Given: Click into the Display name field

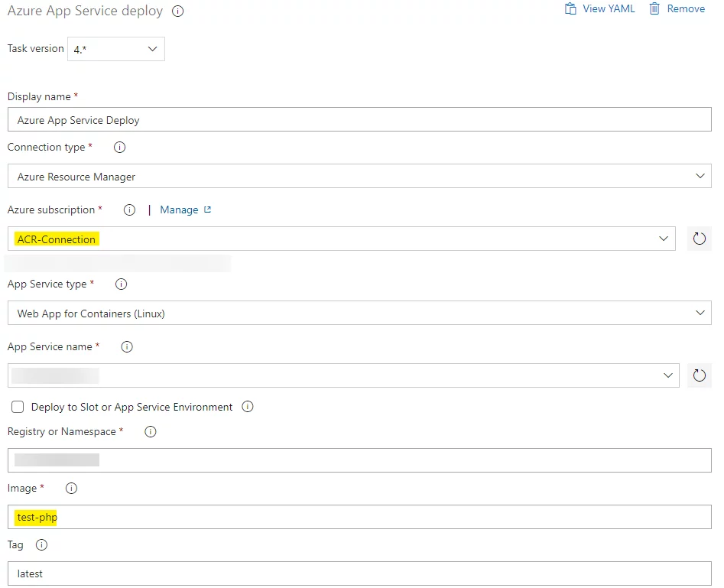Looking at the screenshot, I should 359,119.
